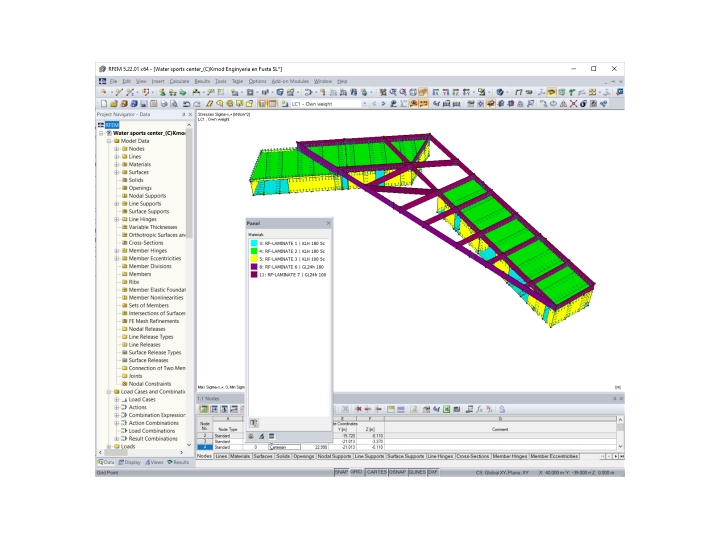Toggle the table display button in the toolbar
Viewport: 720px width, 540px height.
click(x=272, y=104)
